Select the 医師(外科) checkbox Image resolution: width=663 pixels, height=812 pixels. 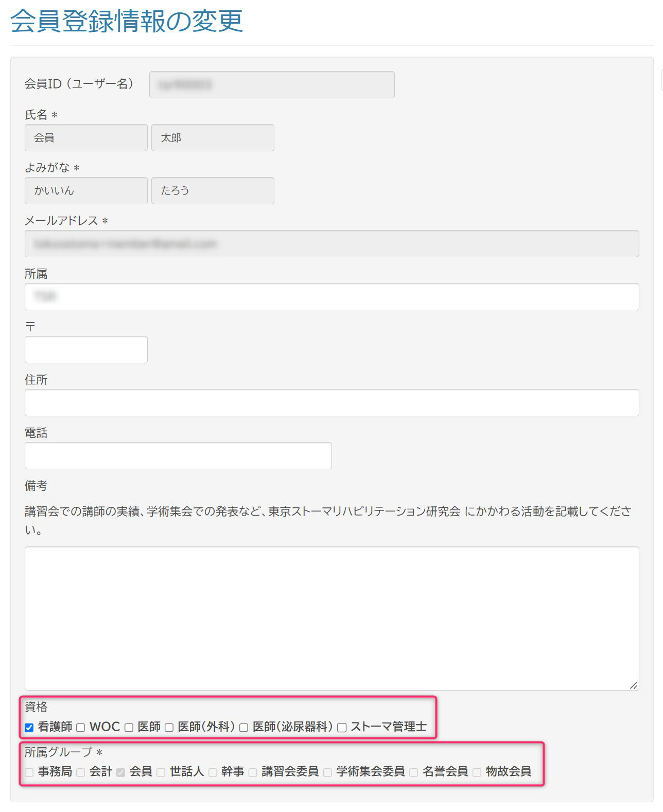point(169,728)
